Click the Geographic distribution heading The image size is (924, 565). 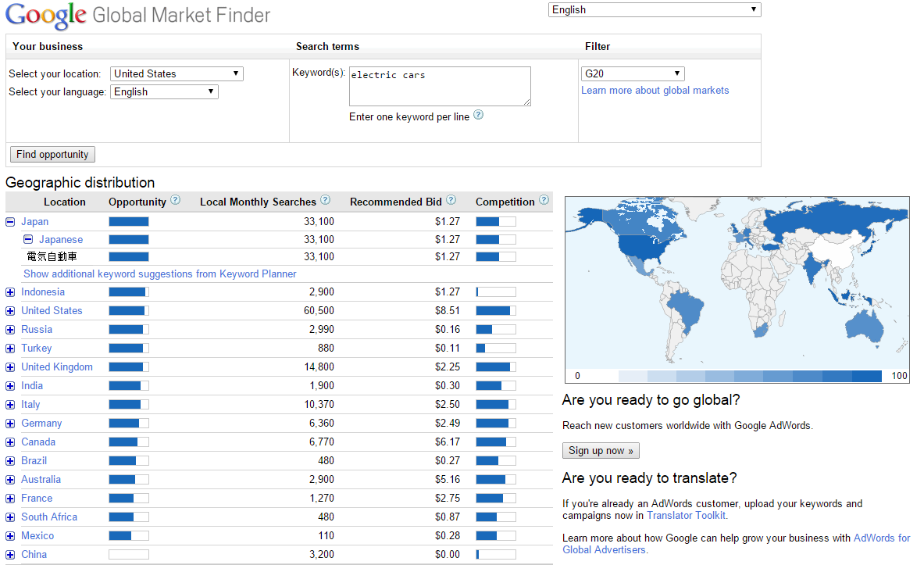coord(80,183)
